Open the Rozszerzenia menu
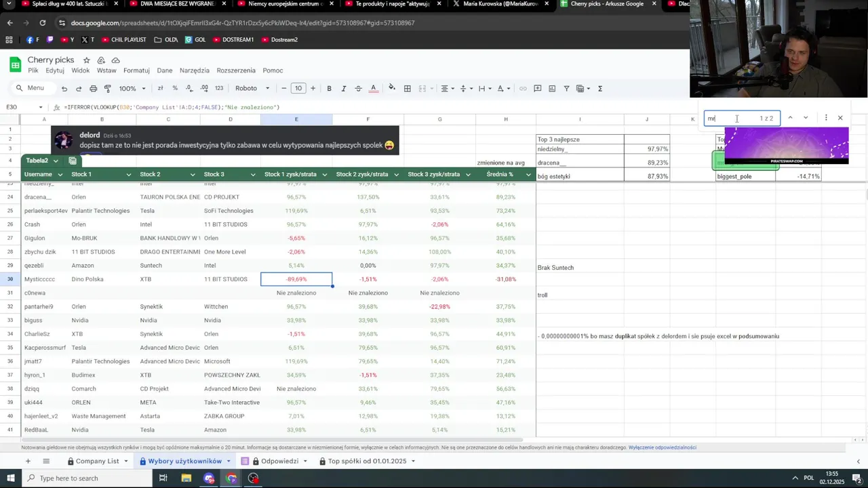 (236, 70)
